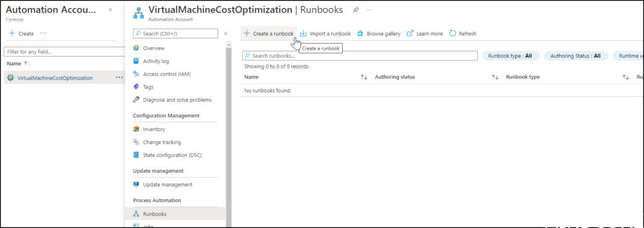
Task: Open the Authoring Status filter
Action: coord(576,56)
